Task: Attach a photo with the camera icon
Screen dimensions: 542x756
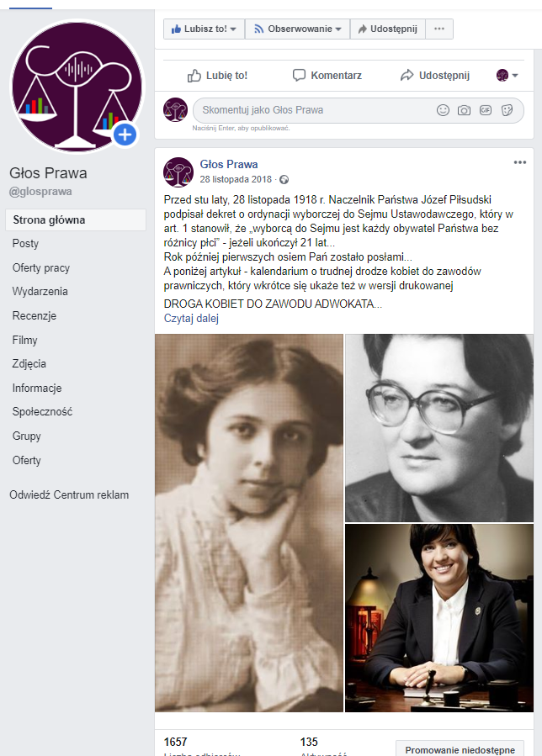Action: pos(464,110)
